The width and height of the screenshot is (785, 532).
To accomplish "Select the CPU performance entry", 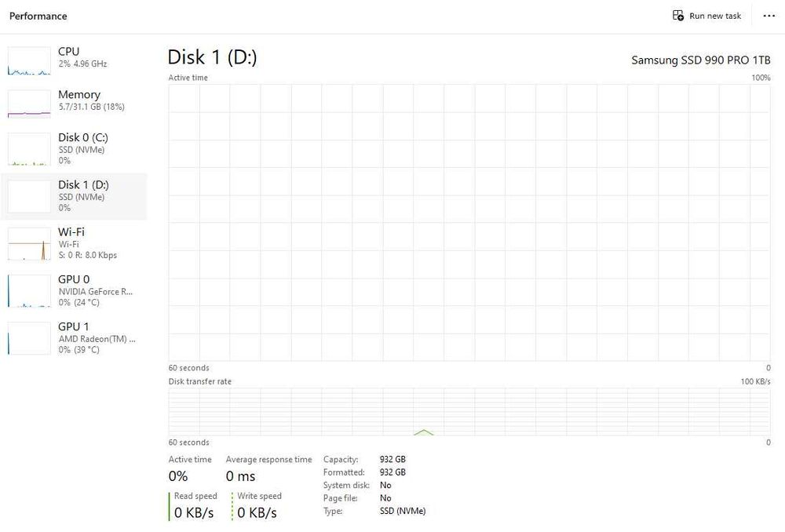I will (74, 60).
